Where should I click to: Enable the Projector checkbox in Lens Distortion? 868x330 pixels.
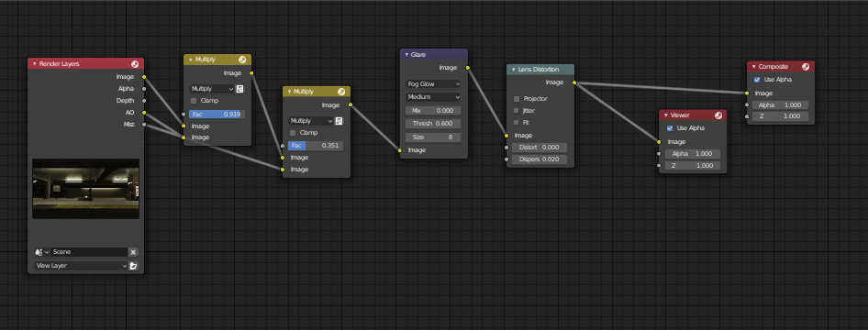point(517,99)
